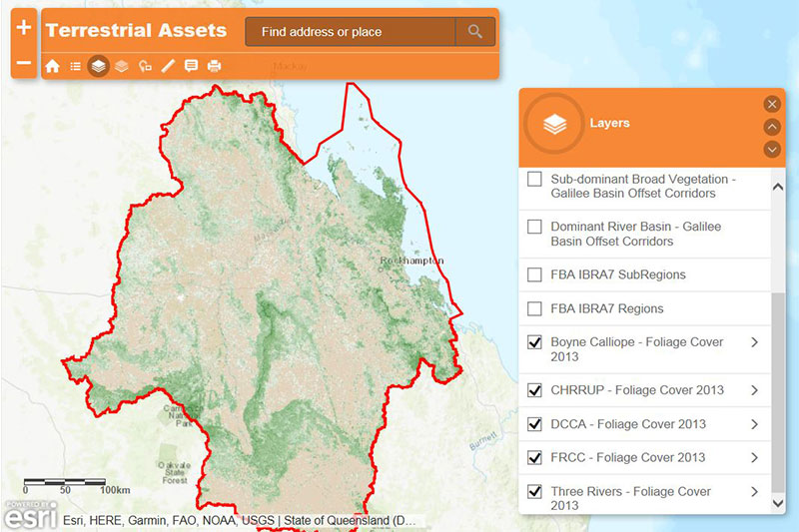Click the Home default extent icon

coord(52,67)
